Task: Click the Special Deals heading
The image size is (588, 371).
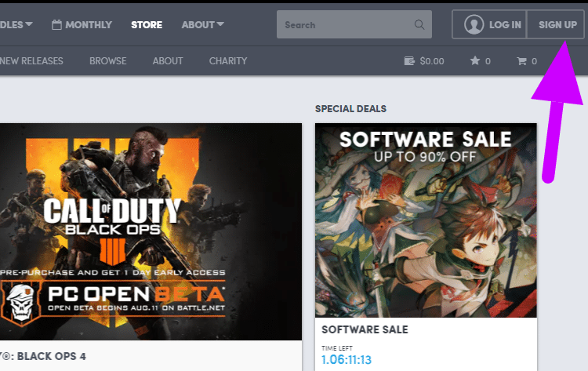Action: coord(350,109)
